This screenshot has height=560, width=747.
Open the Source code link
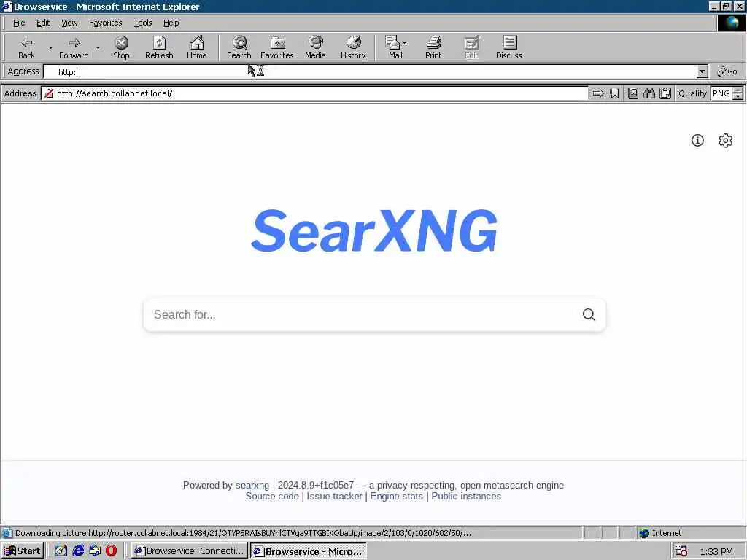[272, 496]
